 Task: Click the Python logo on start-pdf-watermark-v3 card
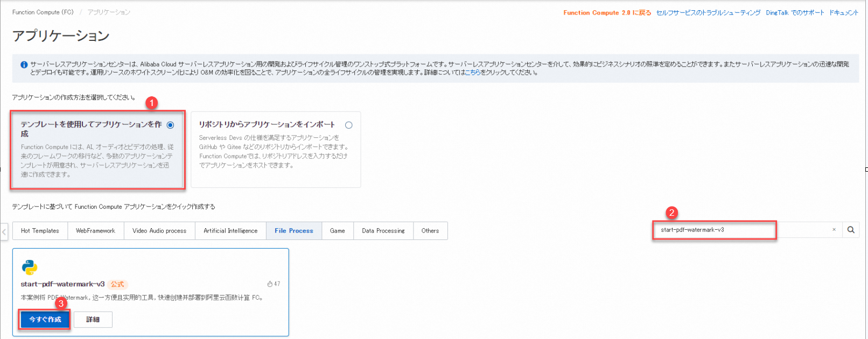point(29,267)
